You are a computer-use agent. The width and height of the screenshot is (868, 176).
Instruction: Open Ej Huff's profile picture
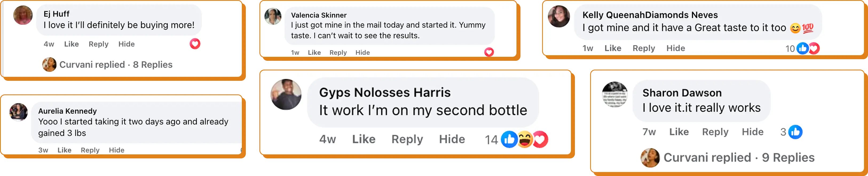(x=23, y=15)
